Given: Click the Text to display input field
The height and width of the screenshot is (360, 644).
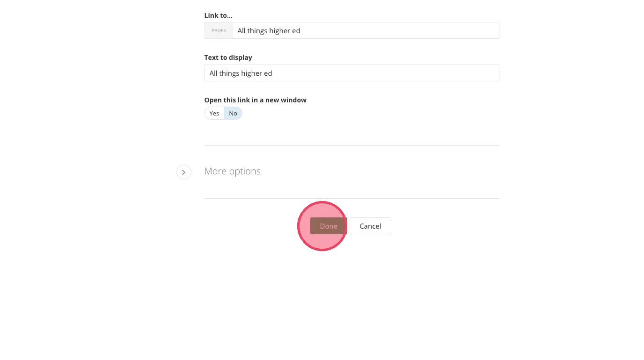Looking at the screenshot, I should click(x=351, y=73).
